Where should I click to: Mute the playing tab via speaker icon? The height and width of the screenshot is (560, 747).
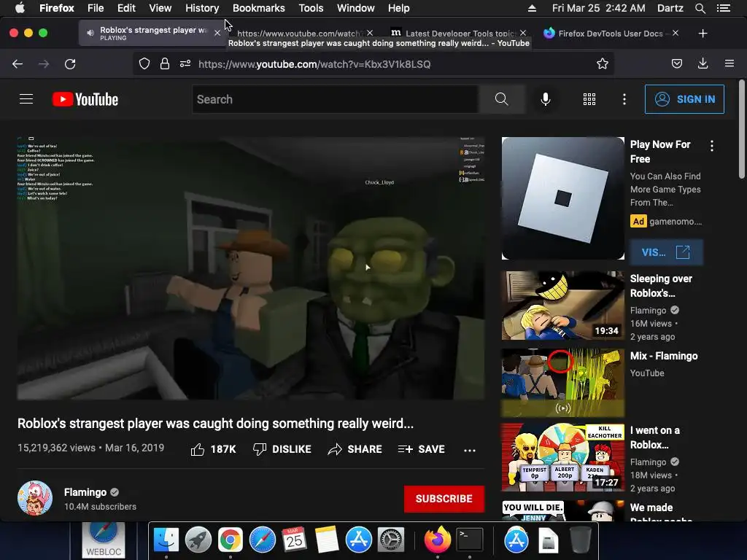pos(90,33)
